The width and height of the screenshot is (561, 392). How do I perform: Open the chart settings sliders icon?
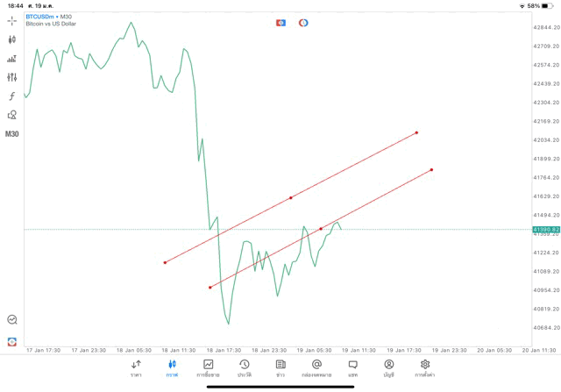12,77
